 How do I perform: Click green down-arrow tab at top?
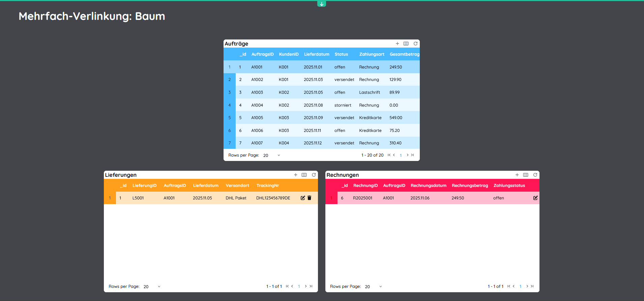click(322, 4)
